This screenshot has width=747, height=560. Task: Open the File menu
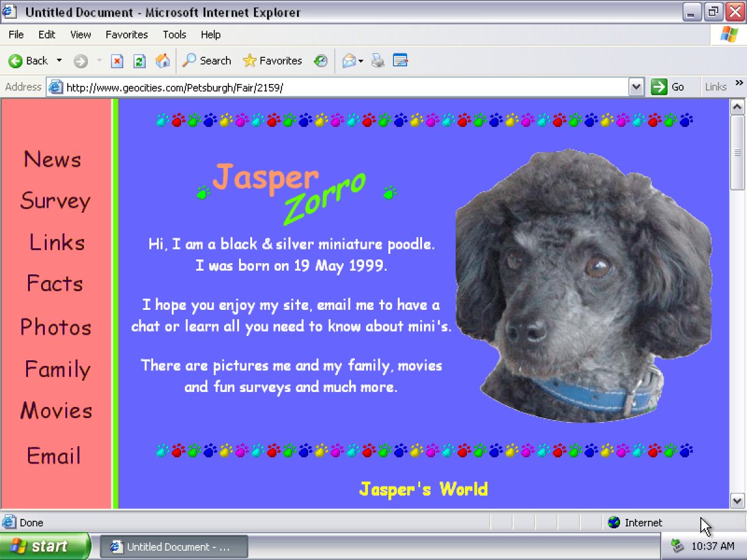click(x=16, y=35)
